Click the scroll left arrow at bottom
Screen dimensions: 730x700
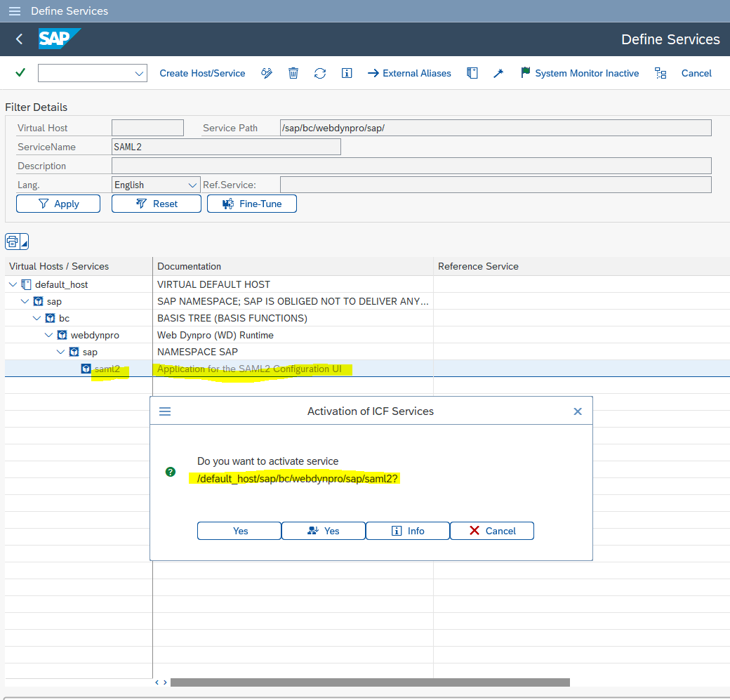tap(157, 682)
